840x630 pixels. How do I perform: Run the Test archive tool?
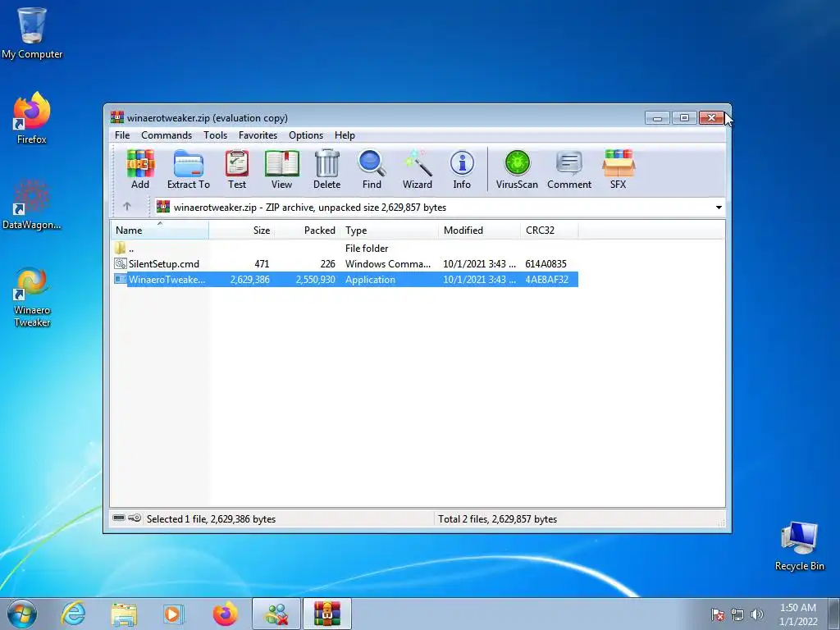[x=237, y=169]
